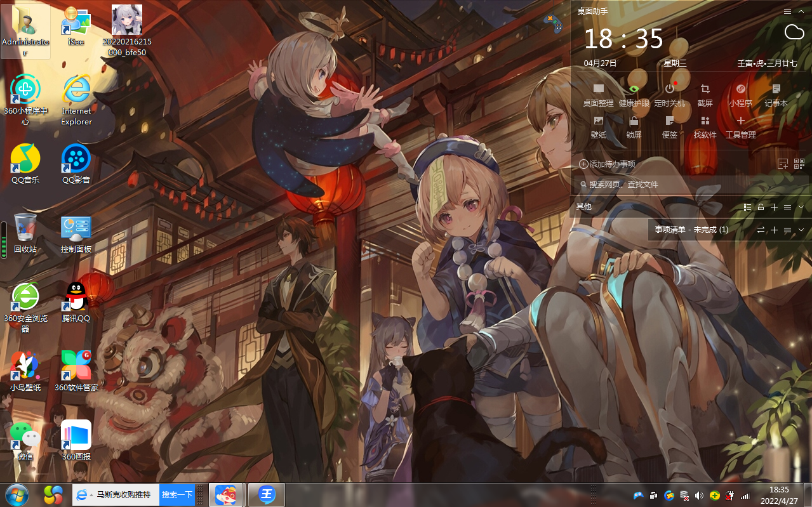
Task: Click the show desktop button
Action: [x=807, y=495]
